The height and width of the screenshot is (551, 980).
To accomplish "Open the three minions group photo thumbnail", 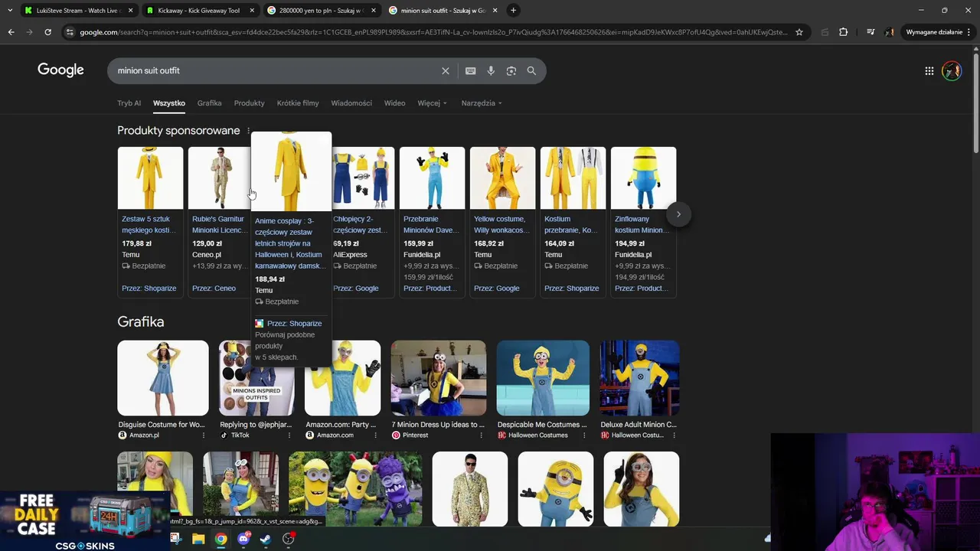I will click(355, 489).
